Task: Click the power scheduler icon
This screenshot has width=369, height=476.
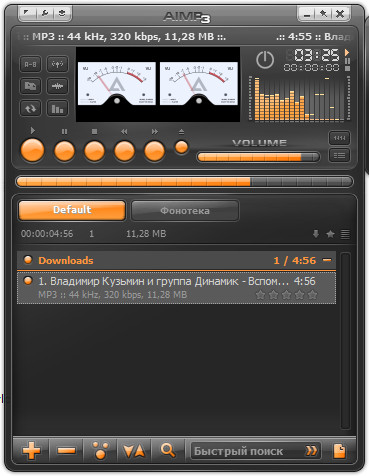Action: pyautogui.click(x=265, y=60)
